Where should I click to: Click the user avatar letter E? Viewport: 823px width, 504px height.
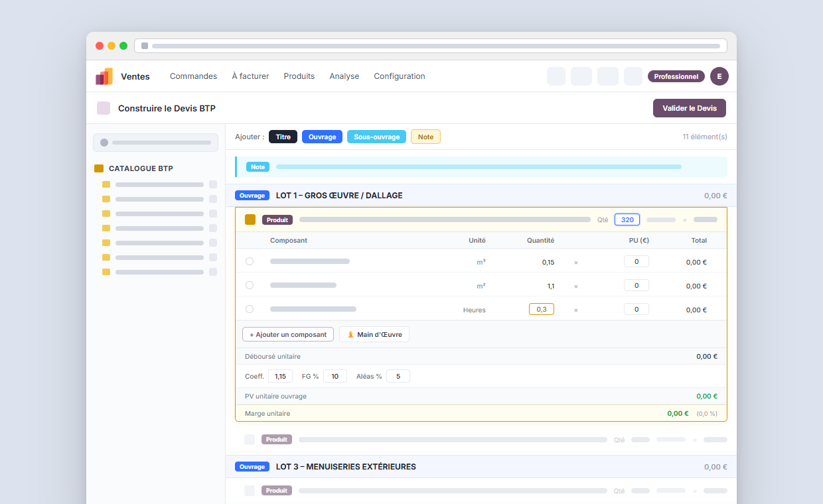pyautogui.click(x=719, y=76)
